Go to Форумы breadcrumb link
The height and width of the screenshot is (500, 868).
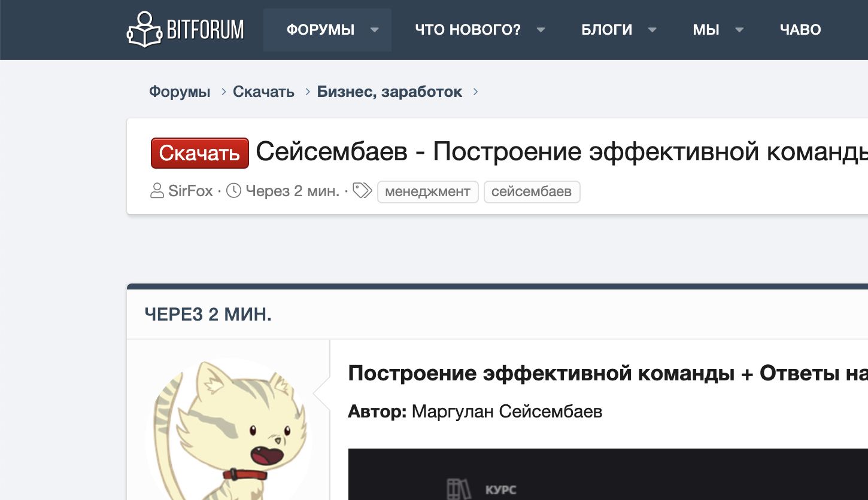tap(180, 92)
